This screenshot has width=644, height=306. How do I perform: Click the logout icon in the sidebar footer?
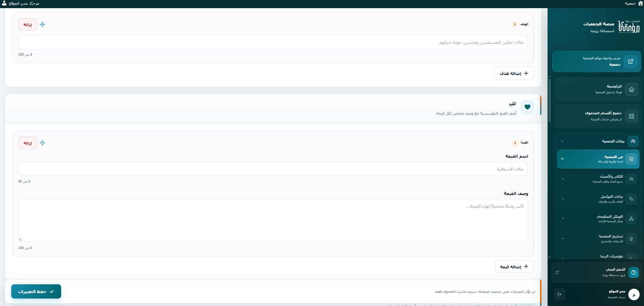tap(559, 294)
